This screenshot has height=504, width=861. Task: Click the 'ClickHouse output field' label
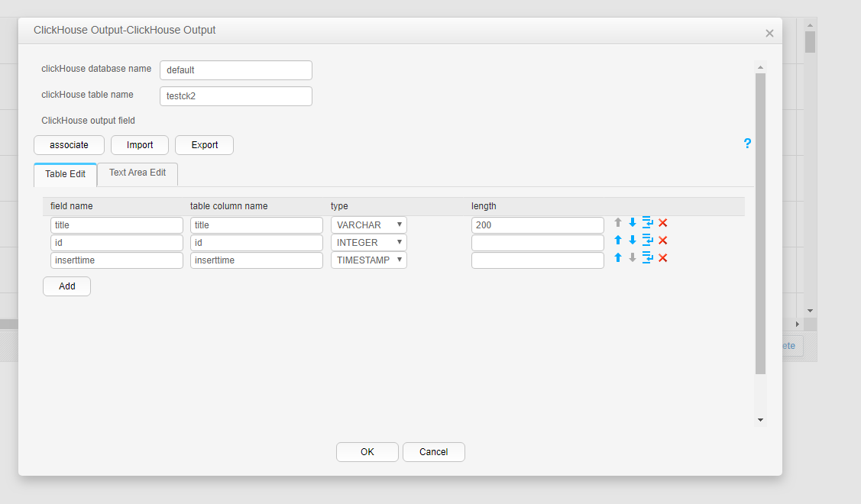tap(88, 120)
